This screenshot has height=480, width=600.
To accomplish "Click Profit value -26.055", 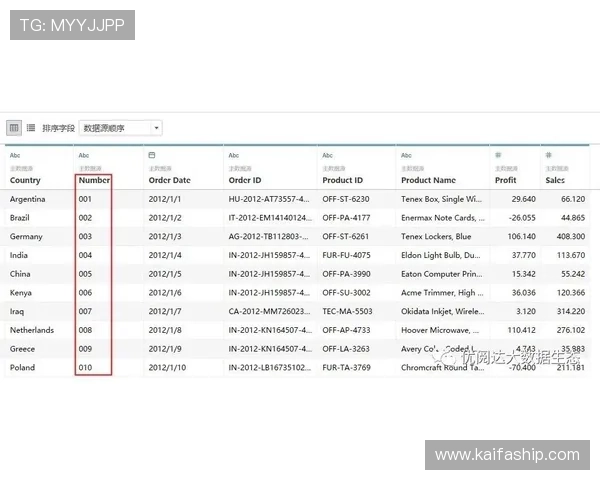I will [x=522, y=218].
